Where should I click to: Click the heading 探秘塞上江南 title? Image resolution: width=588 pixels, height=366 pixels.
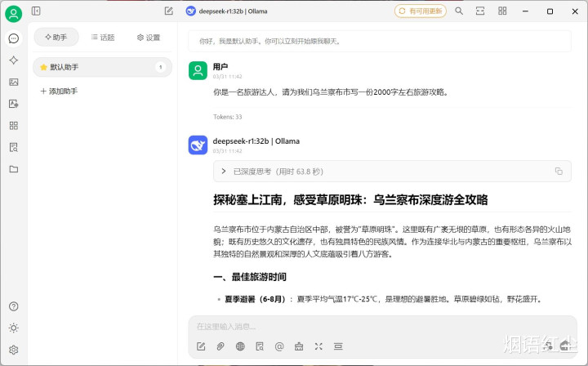click(350, 199)
